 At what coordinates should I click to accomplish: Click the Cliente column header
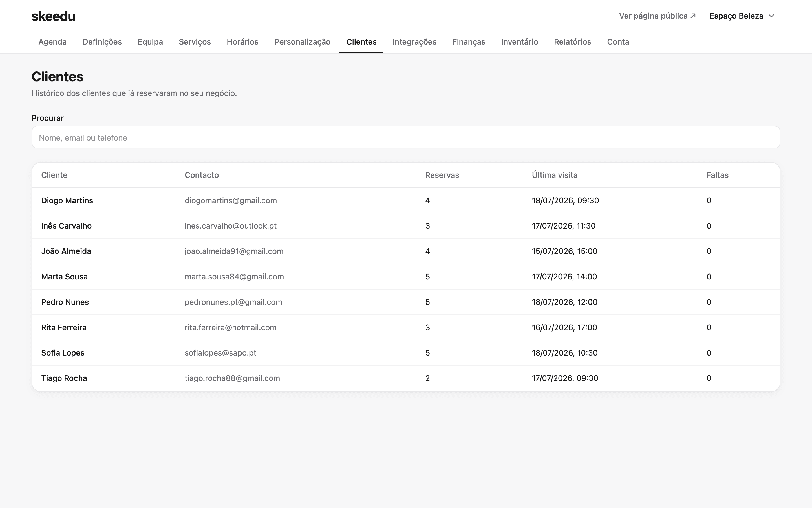tap(54, 175)
